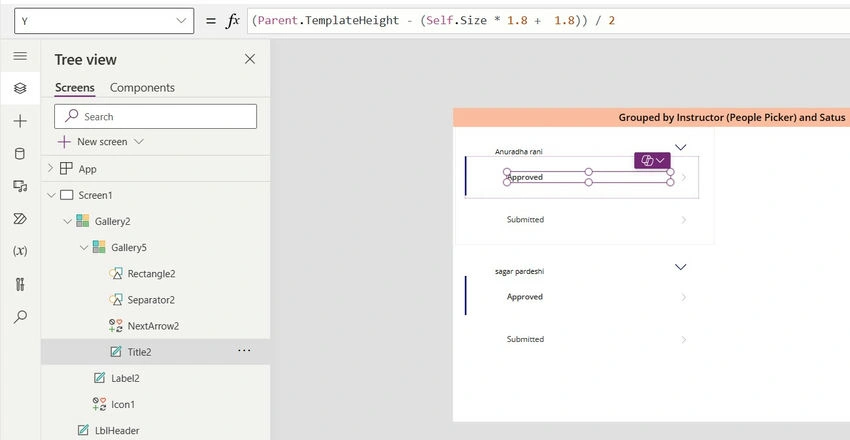This screenshot has width=850, height=440.
Task: Open the Power Automate flows icon
Action: click(x=20, y=219)
